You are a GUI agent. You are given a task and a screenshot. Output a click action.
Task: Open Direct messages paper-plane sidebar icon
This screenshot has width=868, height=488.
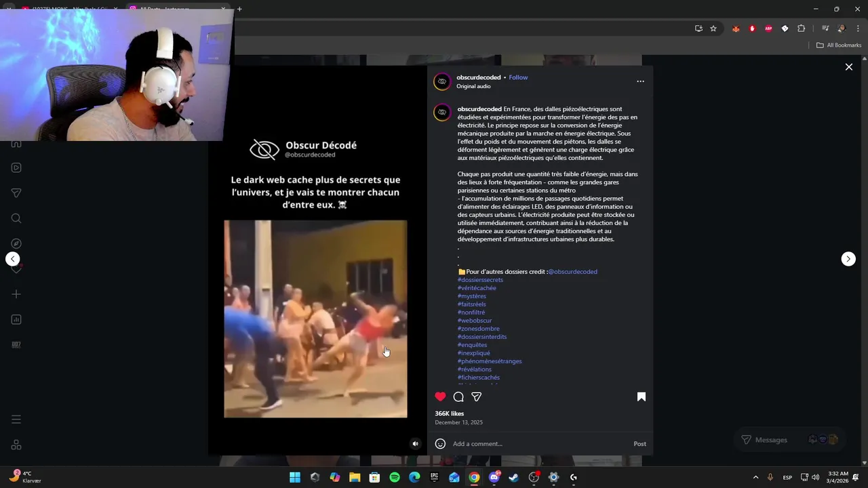click(x=16, y=193)
